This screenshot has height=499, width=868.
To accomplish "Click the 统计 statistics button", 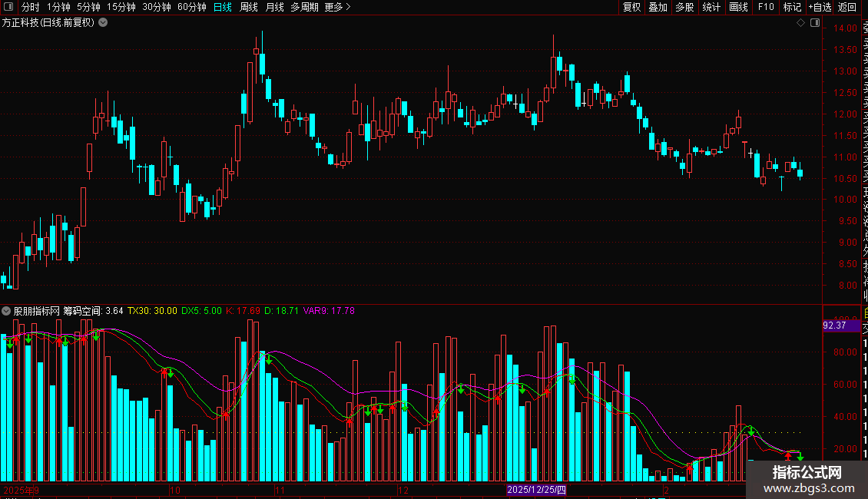I will click(711, 7).
